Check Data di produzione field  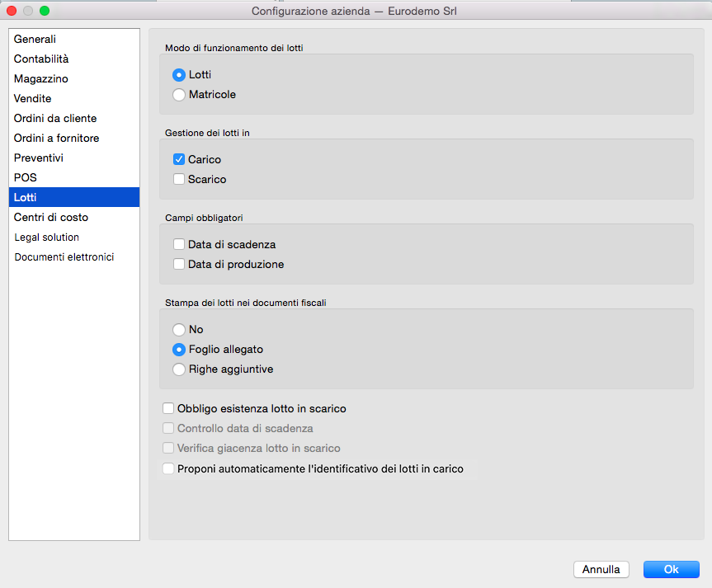pos(179,265)
